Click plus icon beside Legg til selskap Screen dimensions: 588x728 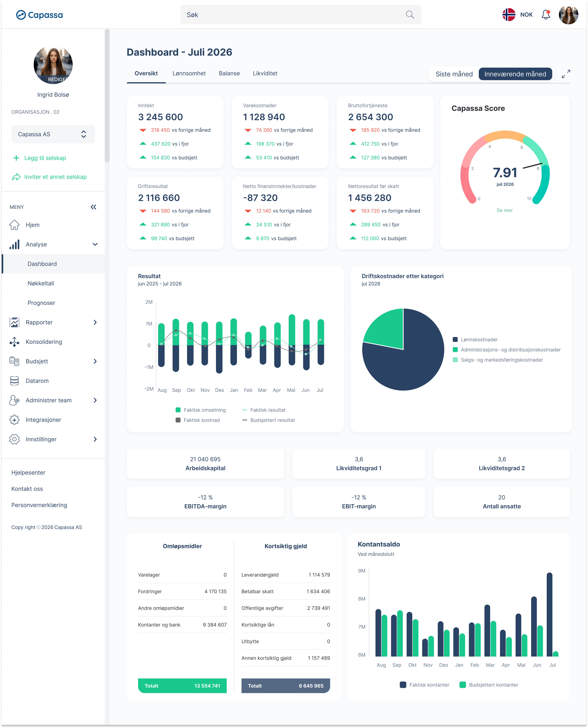(16, 158)
